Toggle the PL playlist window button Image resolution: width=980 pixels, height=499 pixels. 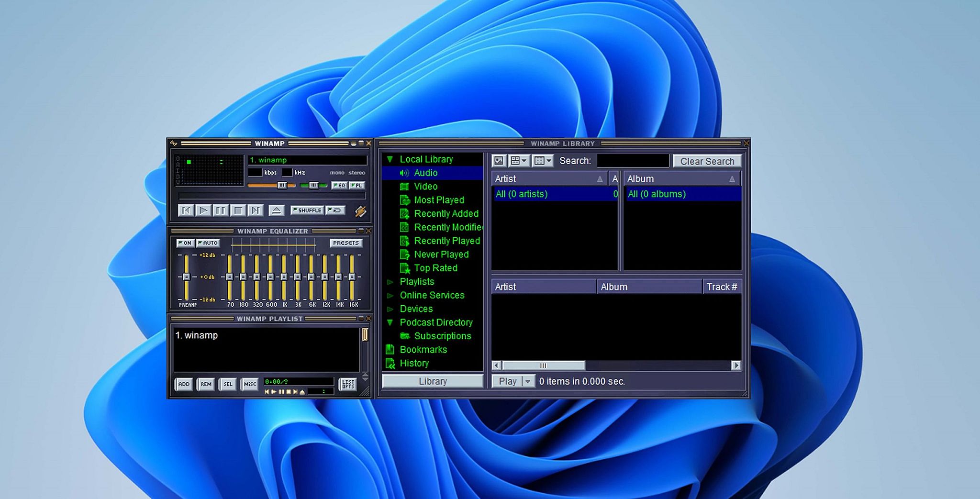pos(357,185)
